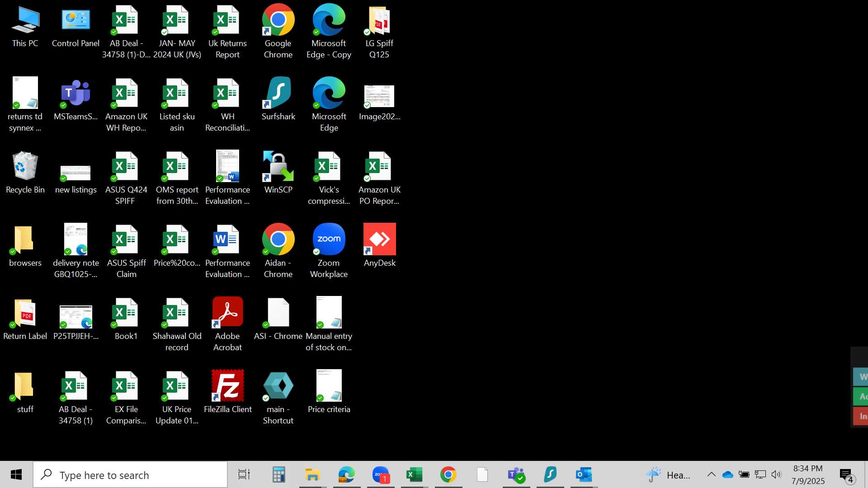868x488 pixels.
Task: Open OneDrive cloud tray icon
Action: 728,474
